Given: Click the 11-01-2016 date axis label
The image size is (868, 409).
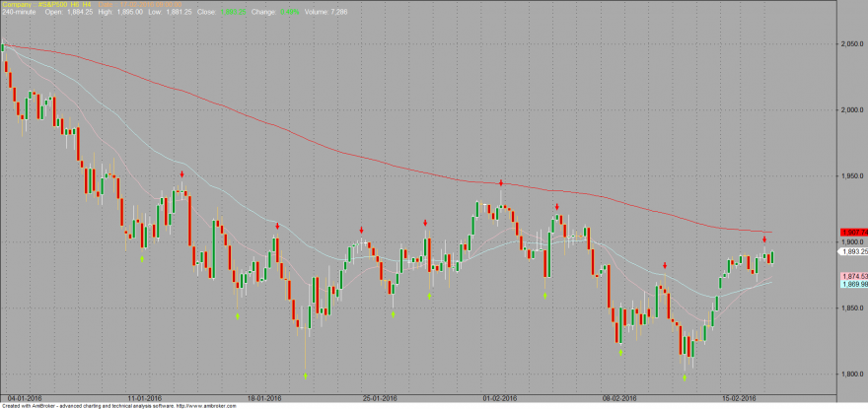Looking at the screenshot, I should [x=144, y=398].
